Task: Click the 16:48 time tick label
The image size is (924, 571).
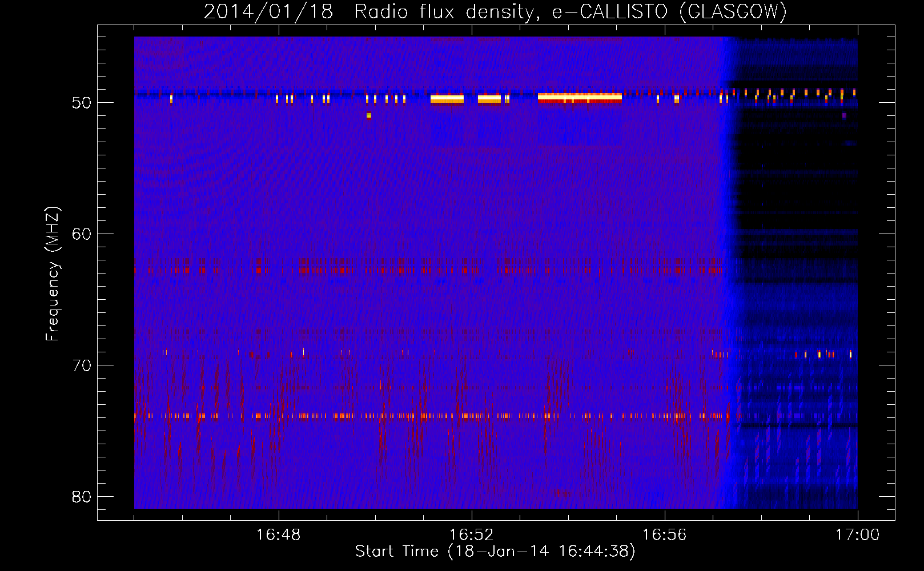Action: tap(278, 535)
